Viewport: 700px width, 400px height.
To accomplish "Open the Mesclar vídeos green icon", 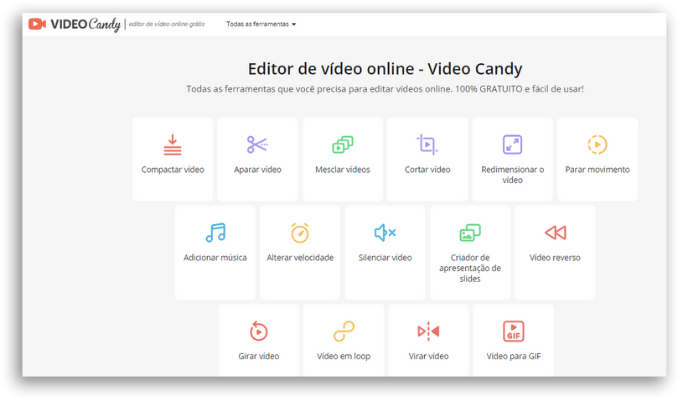I will (x=342, y=145).
